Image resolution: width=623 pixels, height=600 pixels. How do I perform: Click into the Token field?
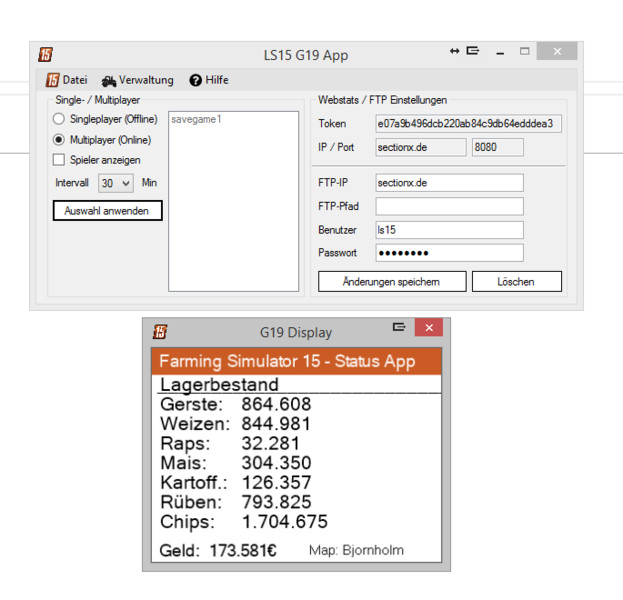(x=468, y=124)
